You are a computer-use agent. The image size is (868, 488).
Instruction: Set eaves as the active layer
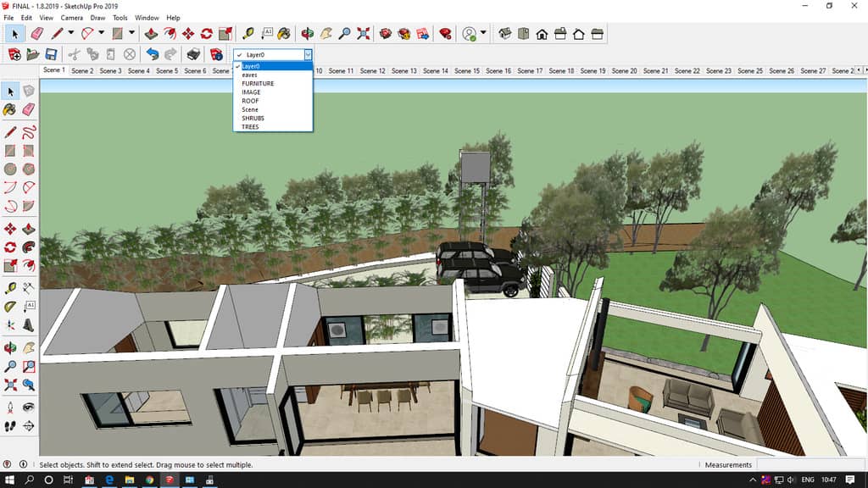point(249,74)
